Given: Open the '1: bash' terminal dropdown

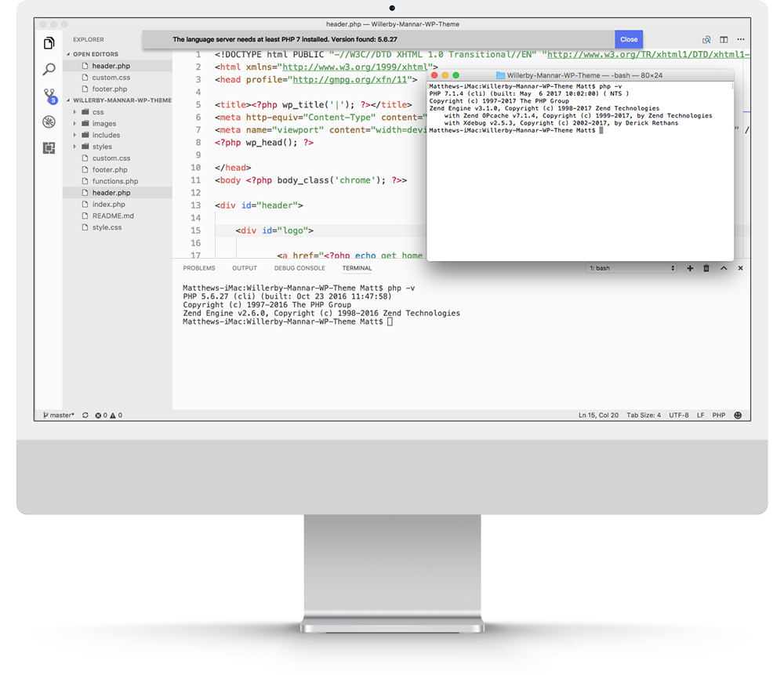Looking at the screenshot, I should [633, 267].
